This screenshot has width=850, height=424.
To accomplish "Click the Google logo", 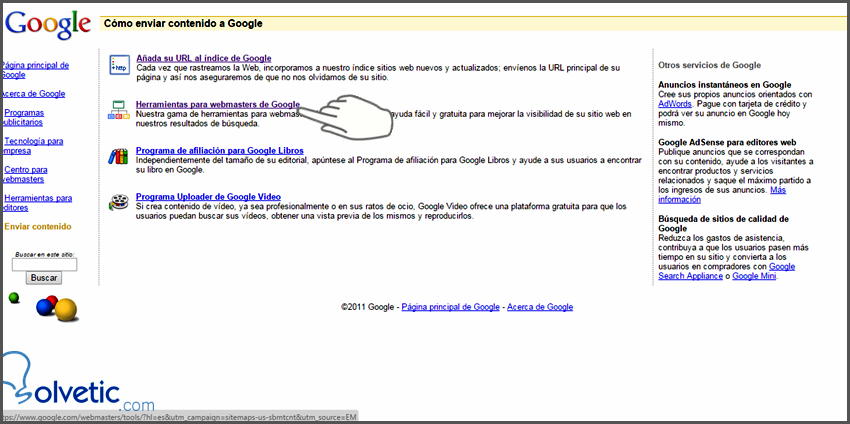I will (x=48, y=25).
